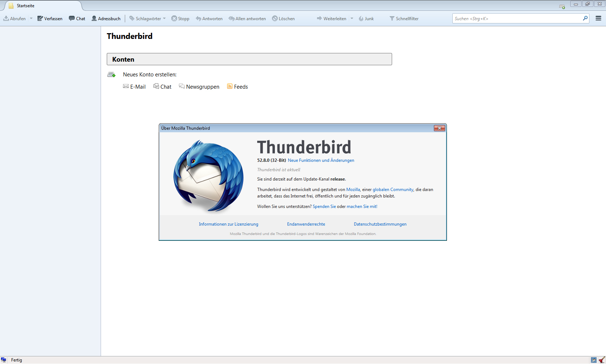The width and height of the screenshot is (606, 364).
Task: Open the hamburger application menu
Action: pos(598,18)
